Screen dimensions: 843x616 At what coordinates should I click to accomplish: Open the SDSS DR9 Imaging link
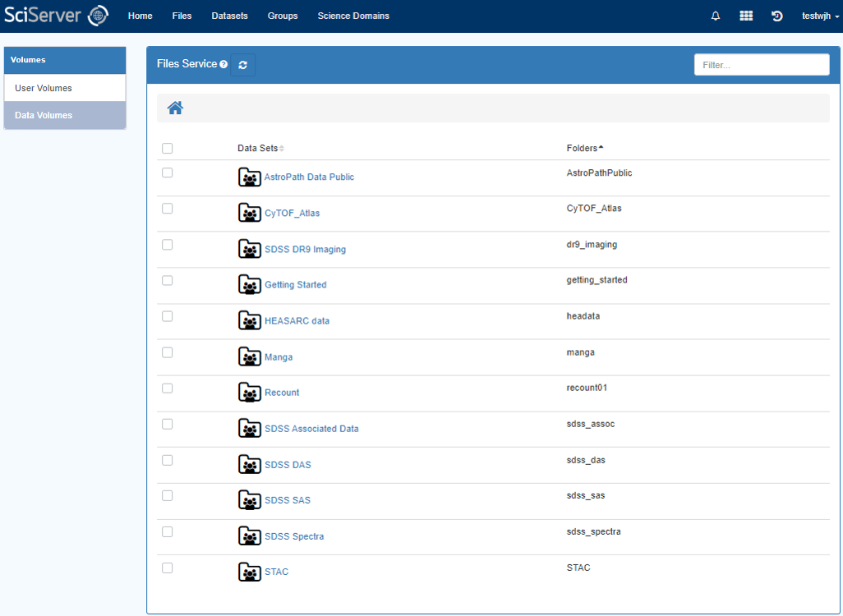[x=305, y=249]
